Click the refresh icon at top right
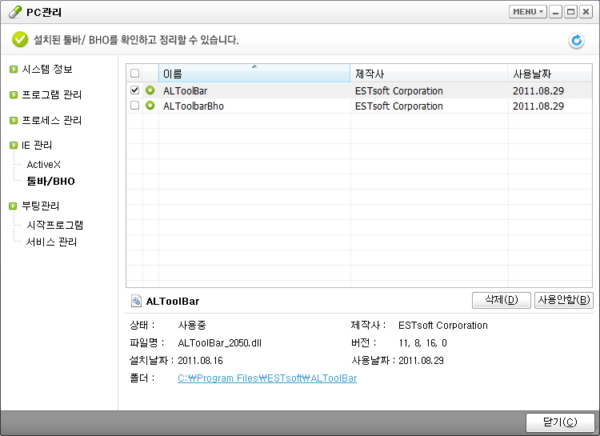The image size is (600, 436). pos(576,41)
